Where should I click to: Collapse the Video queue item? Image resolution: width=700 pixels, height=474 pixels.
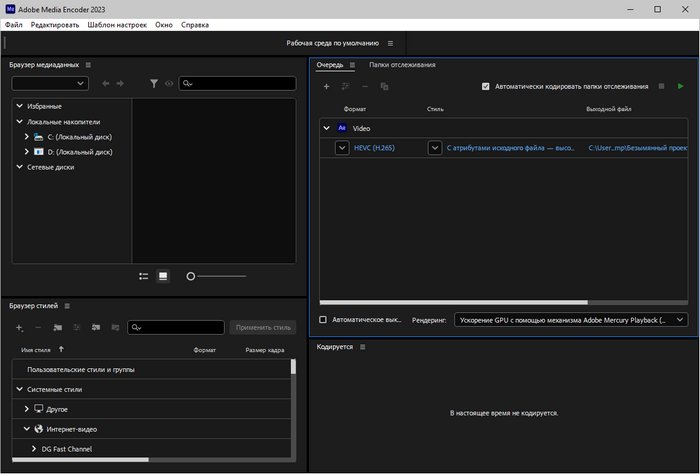[x=326, y=128]
